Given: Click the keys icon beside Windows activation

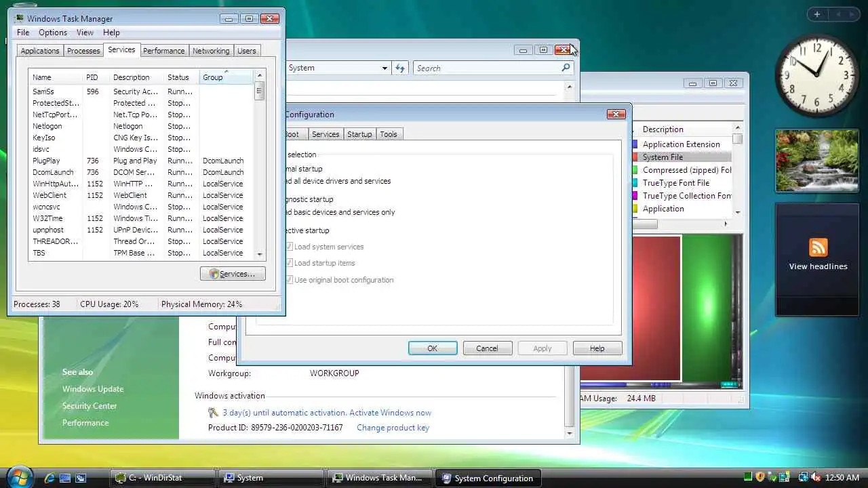Looking at the screenshot, I should [x=213, y=412].
